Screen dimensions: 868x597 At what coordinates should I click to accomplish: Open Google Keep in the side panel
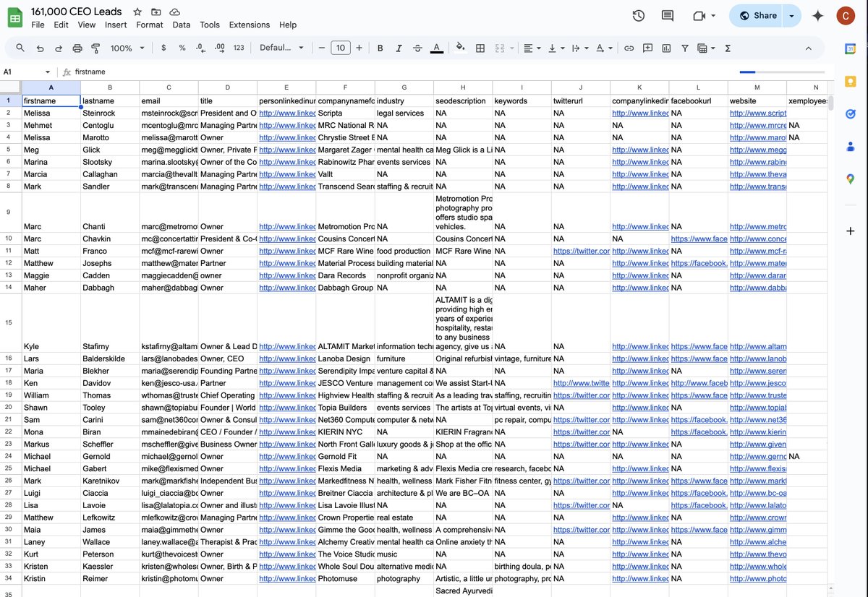(x=851, y=81)
